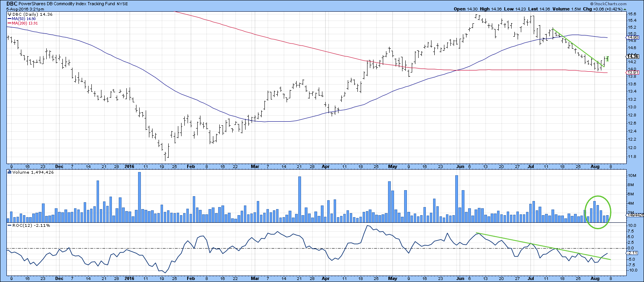Click the 12.4 price axis label
This screenshot has height=282, width=644.
[632, 131]
